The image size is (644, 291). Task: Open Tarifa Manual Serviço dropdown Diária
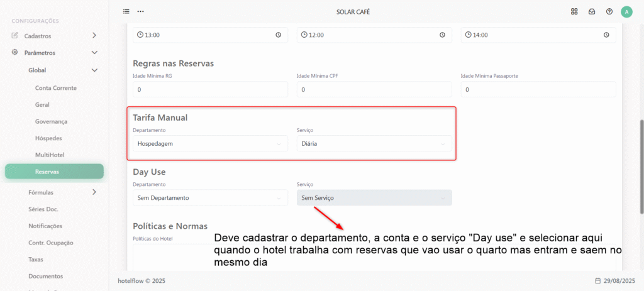[x=374, y=144]
